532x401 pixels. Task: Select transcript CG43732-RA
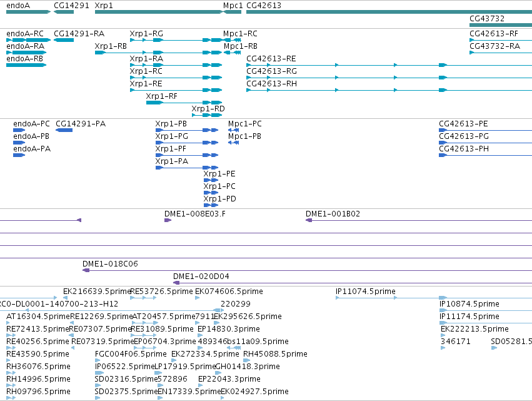[x=501, y=53]
